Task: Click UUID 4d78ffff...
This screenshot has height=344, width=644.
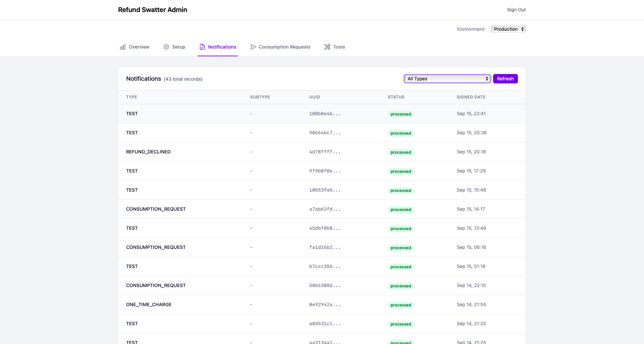Action: 325,152
